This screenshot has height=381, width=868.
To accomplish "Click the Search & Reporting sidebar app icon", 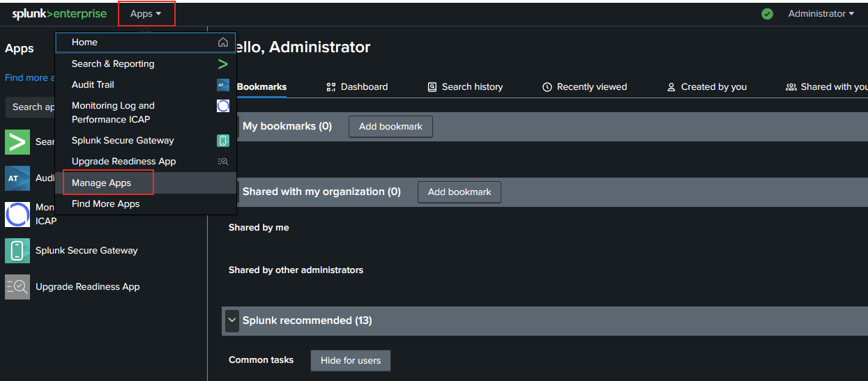I will pos(17,141).
